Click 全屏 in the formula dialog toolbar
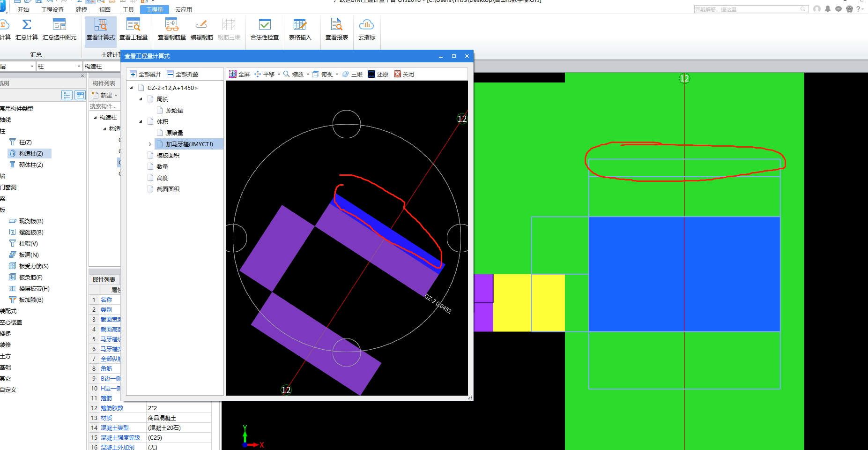 [239, 74]
